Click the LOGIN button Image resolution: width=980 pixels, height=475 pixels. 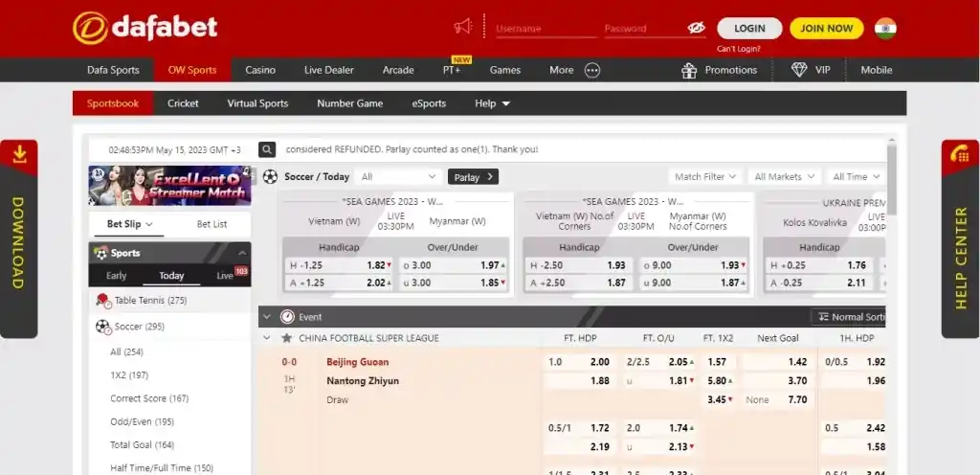749,28
